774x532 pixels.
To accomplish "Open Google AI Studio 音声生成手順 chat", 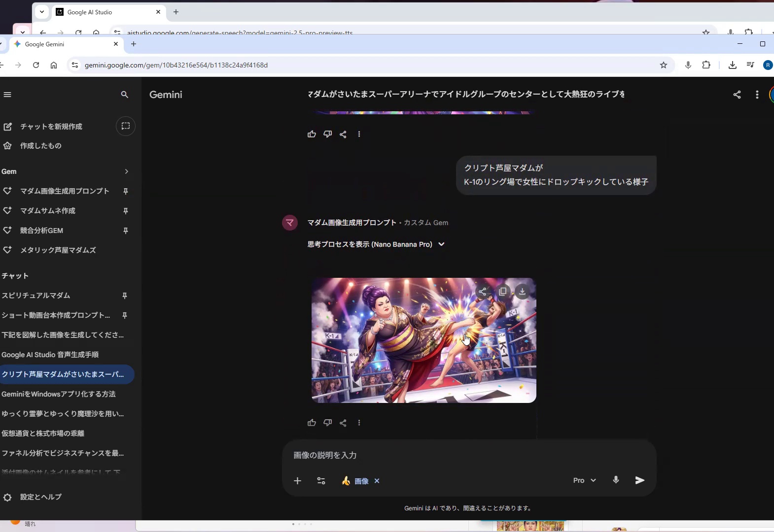I will (x=50, y=355).
